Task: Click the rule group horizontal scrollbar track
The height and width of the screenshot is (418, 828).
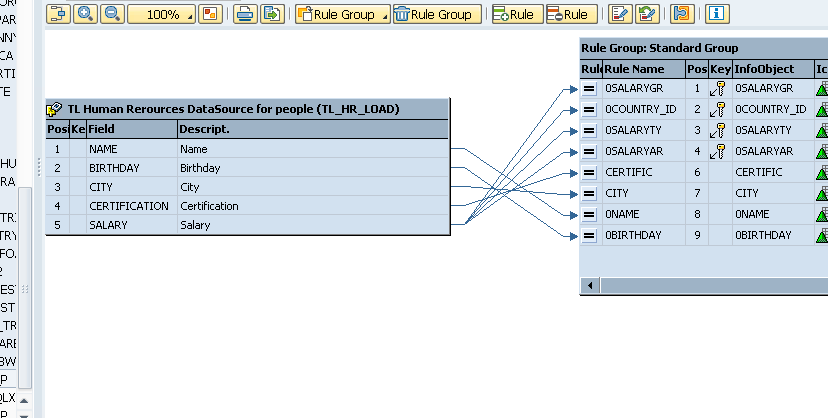Action: point(714,286)
